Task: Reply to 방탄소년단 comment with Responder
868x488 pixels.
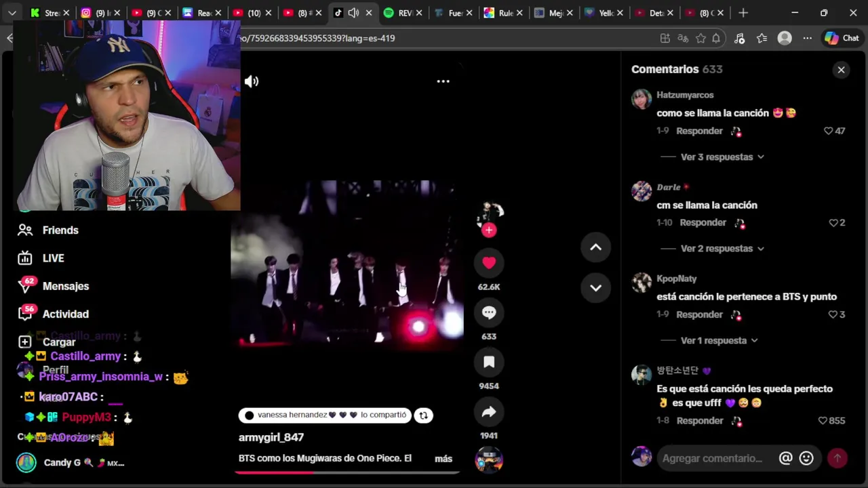Action: click(699, 421)
